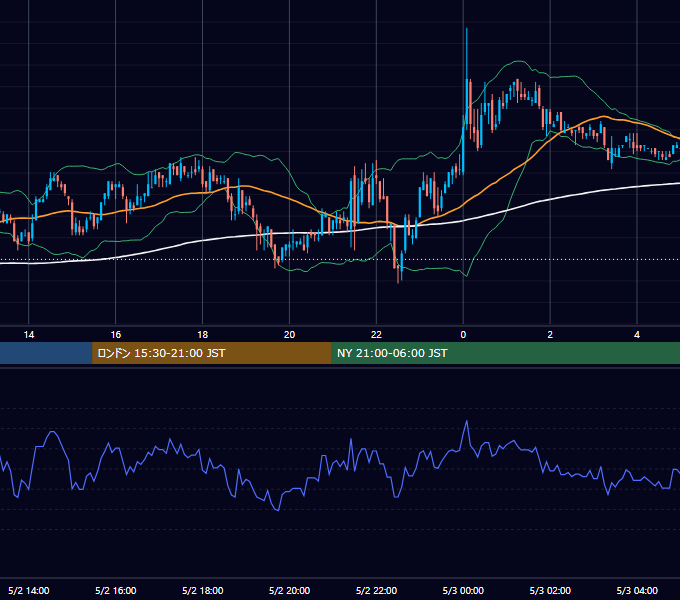Click the 5/2 16:00 time label
This screenshot has width=680, height=600.
coord(115,590)
